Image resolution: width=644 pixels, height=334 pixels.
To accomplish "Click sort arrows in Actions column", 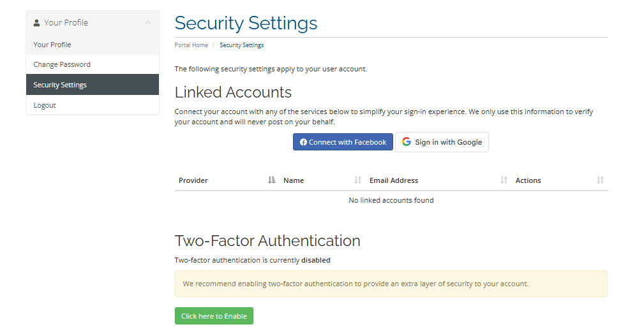I will click(x=600, y=180).
